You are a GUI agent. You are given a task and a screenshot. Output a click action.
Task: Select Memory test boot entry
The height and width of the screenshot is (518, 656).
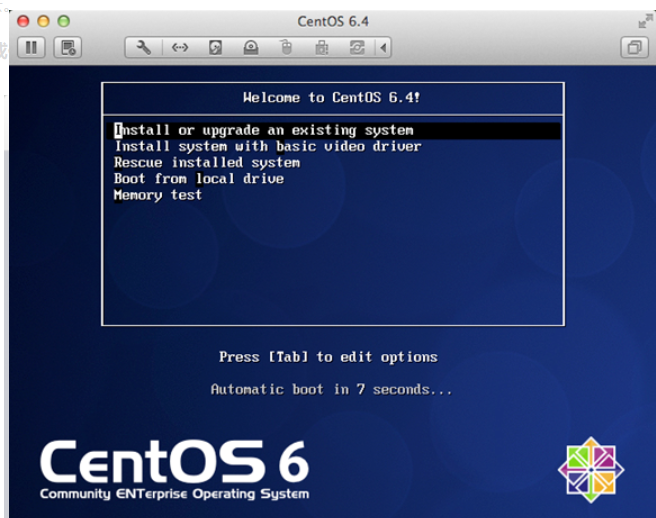(158, 195)
